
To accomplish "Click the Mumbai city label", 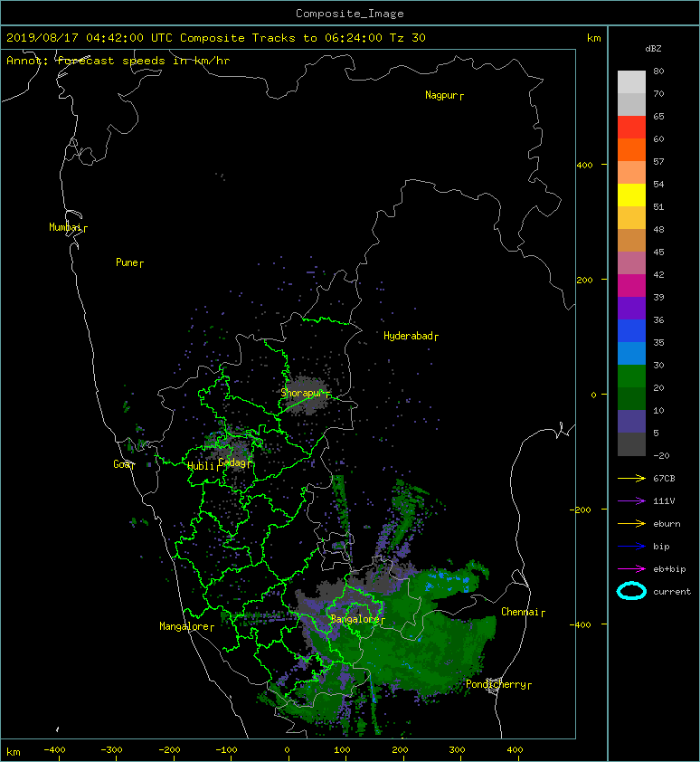I will (66, 227).
